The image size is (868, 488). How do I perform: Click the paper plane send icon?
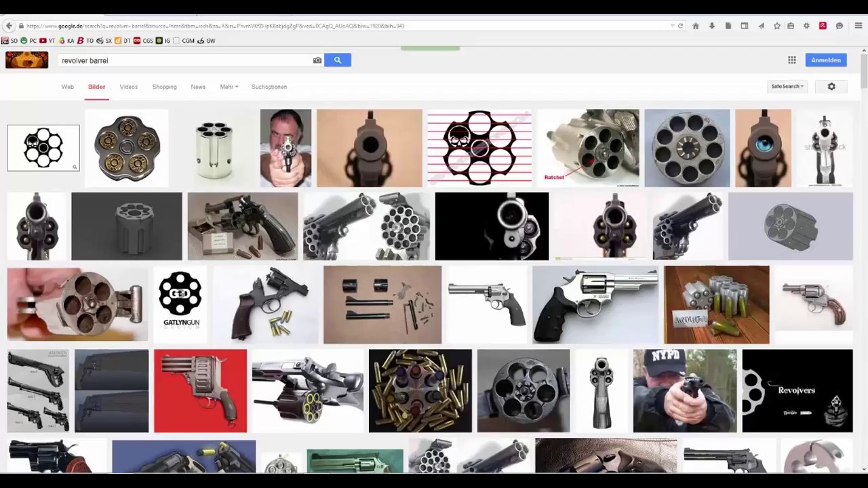pyautogui.click(x=761, y=26)
